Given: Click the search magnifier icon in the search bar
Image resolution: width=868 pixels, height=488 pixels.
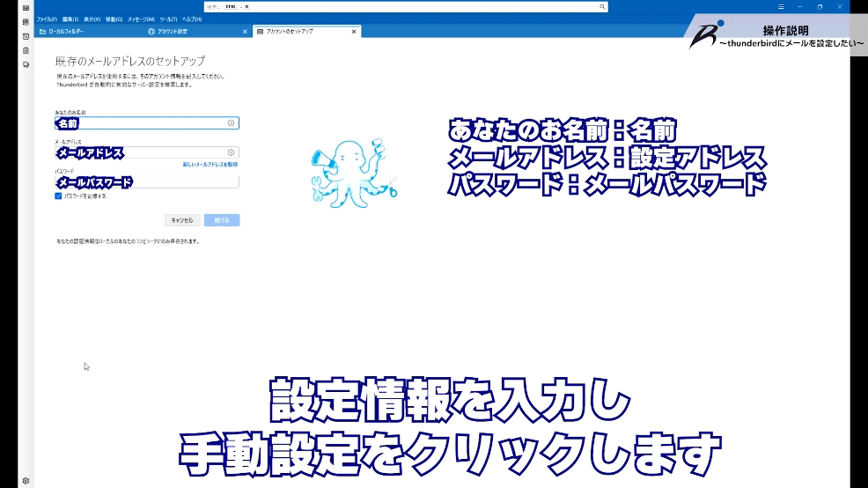Looking at the screenshot, I should 602,7.
